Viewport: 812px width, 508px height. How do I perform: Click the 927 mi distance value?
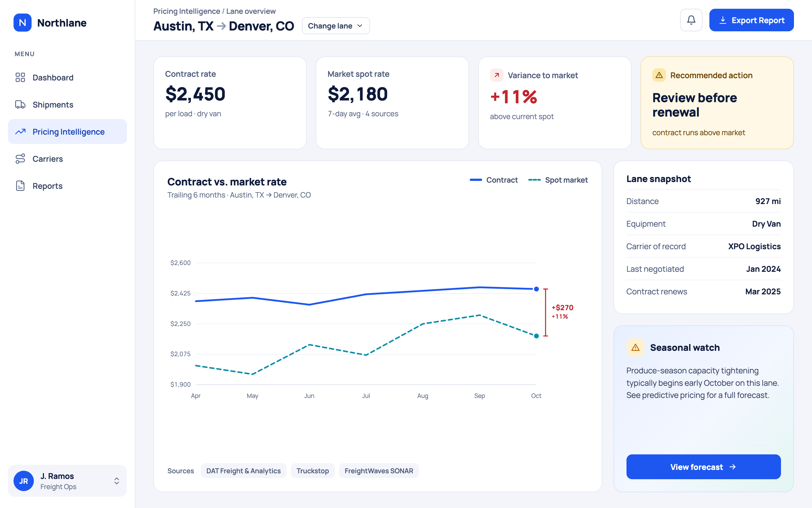point(768,201)
